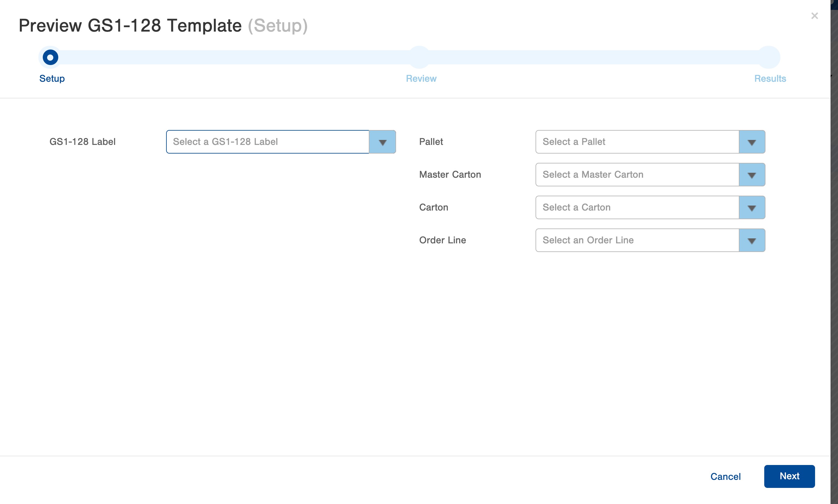
Task: Jump to the Results step label
Action: click(770, 78)
